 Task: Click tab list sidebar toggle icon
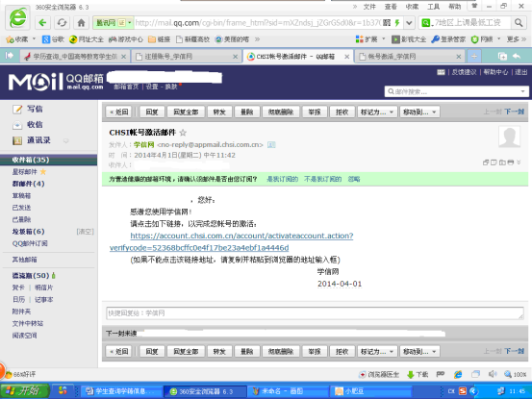pyautogui.click(x=10, y=56)
